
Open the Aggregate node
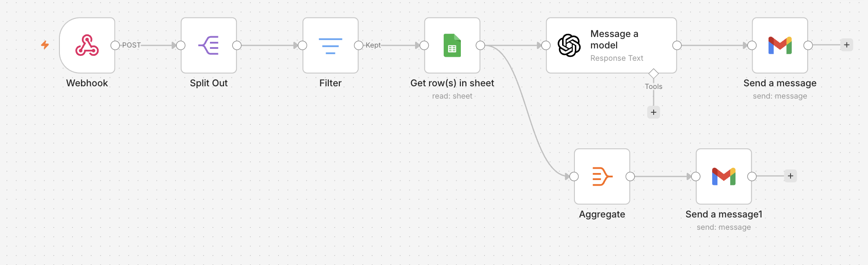tap(602, 177)
